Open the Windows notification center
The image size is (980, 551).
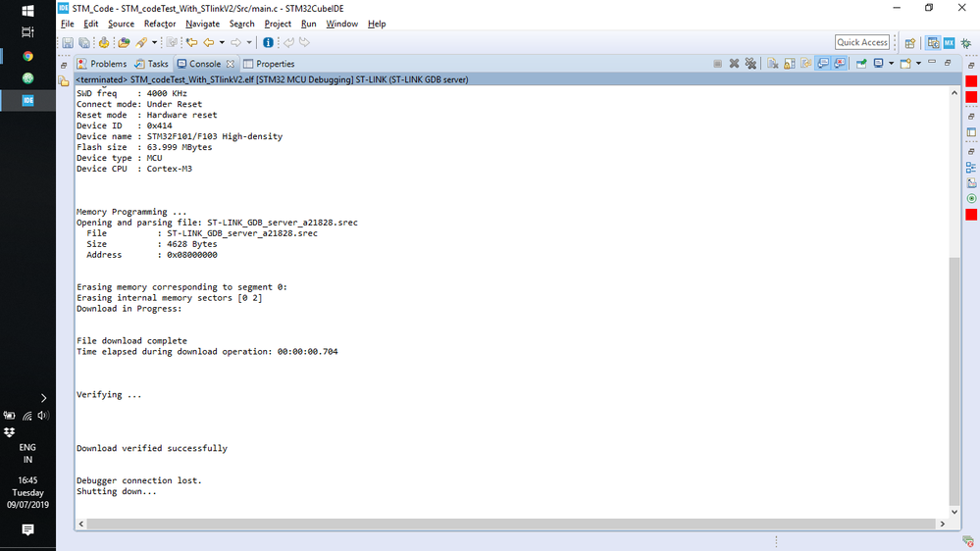(x=27, y=529)
